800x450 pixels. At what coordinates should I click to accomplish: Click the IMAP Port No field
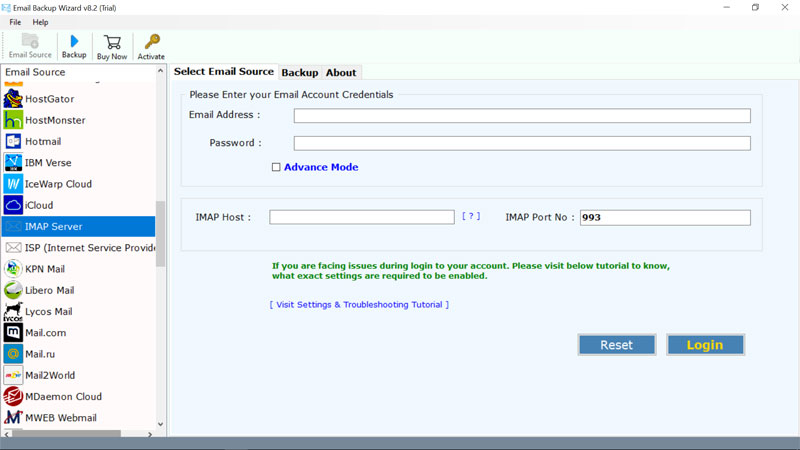pos(665,218)
